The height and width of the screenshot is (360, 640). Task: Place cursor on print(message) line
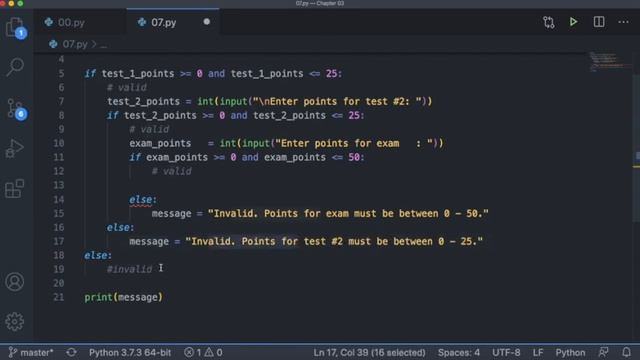(x=123, y=297)
